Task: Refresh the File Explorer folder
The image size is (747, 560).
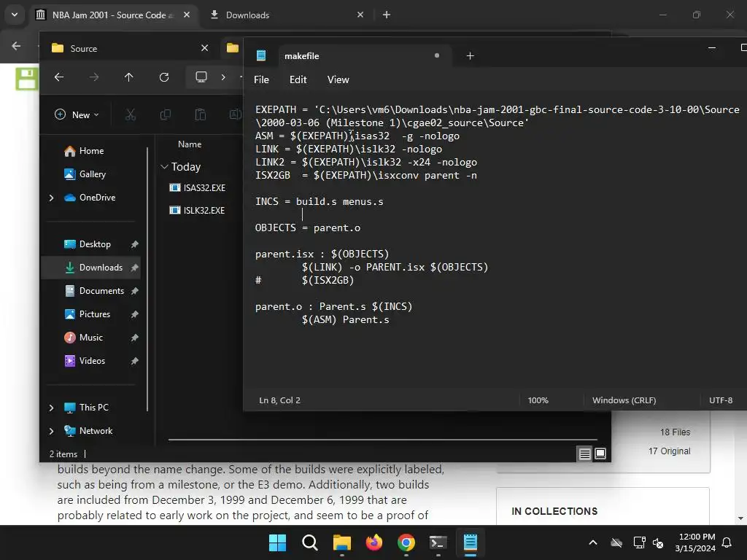Action: 164,77
